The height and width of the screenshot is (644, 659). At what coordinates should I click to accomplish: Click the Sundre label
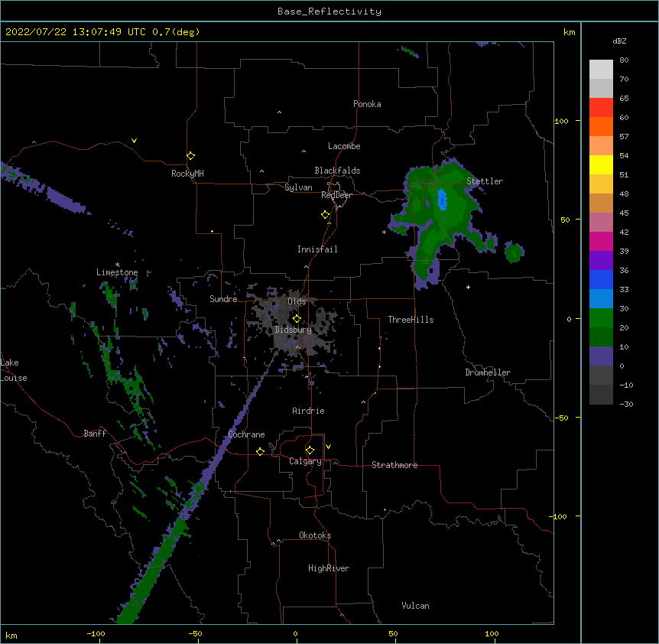[x=223, y=299]
